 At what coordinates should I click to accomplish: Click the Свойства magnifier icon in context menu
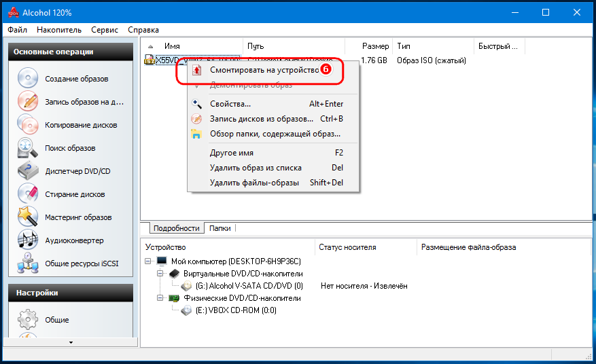pos(196,104)
